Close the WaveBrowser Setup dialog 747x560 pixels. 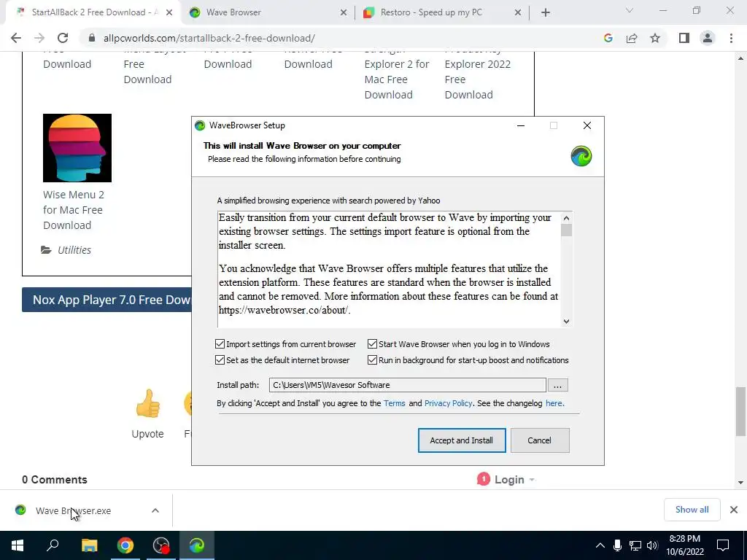(587, 125)
